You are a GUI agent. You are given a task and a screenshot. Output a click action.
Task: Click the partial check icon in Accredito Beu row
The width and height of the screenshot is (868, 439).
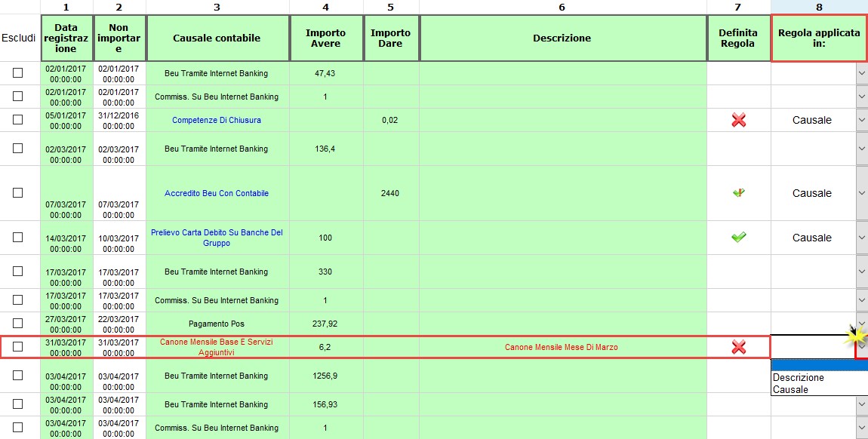(x=738, y=193)
